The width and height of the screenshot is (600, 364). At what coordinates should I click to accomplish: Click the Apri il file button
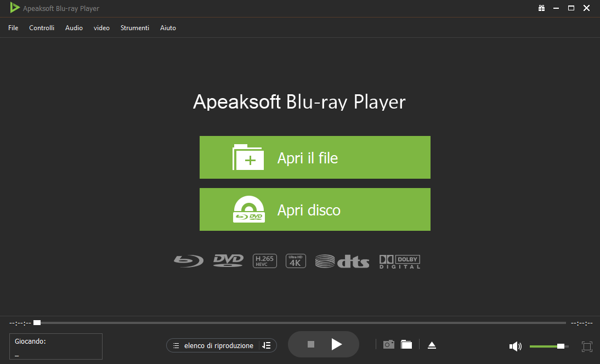(315, 157)
